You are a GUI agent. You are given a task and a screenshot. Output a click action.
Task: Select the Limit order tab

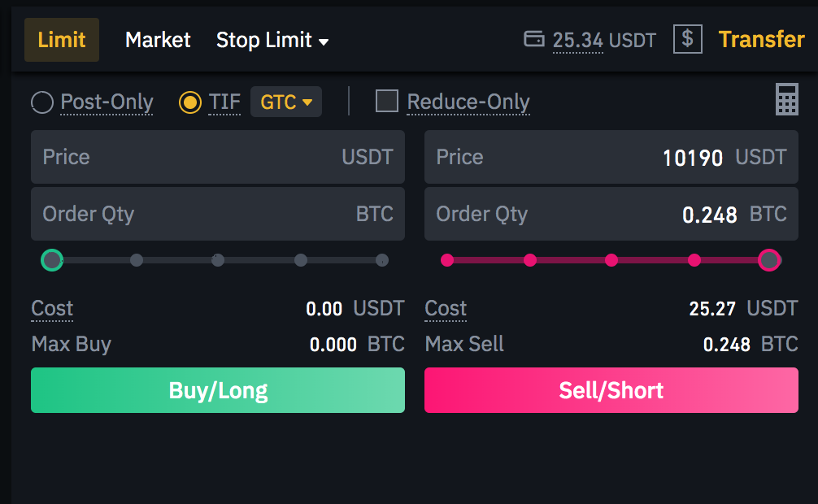coord(61,39)
